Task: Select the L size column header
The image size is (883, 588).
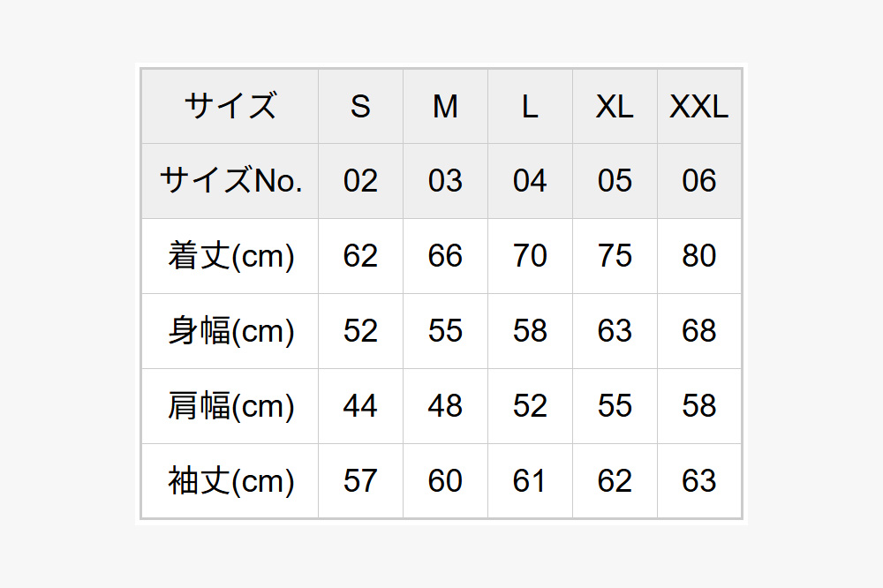Action: (530, 106)
